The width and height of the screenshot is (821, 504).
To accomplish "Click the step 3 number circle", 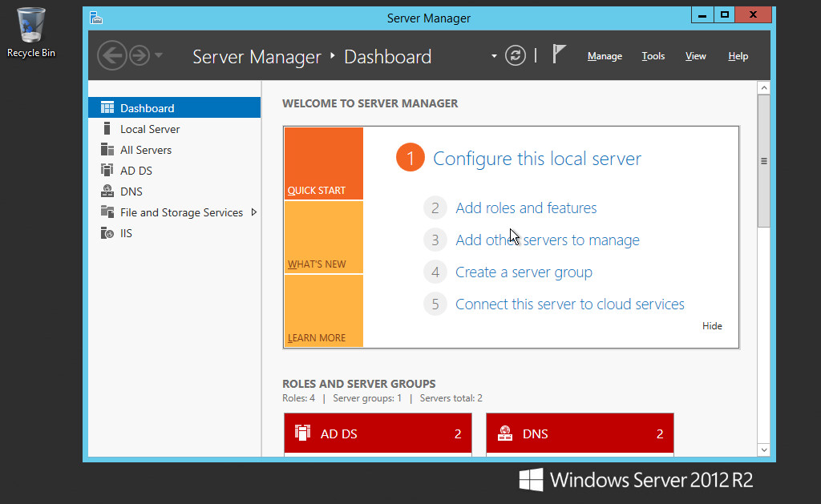I will pyautogui.click(x=435, y=240).
